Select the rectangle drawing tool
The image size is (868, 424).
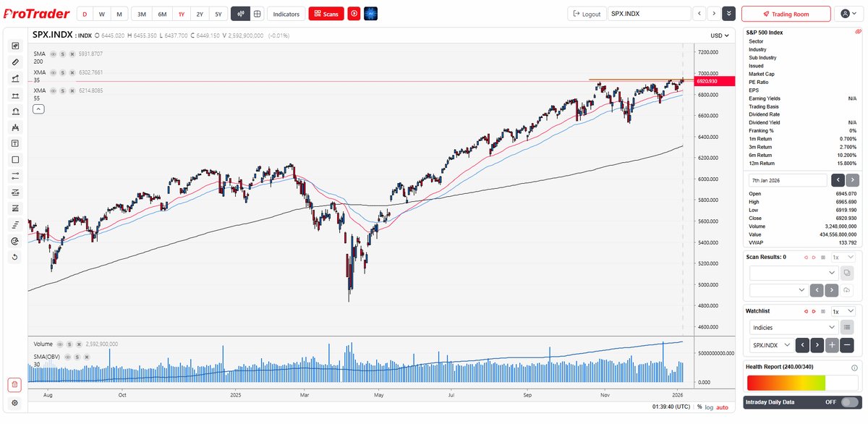coord(15,159)
